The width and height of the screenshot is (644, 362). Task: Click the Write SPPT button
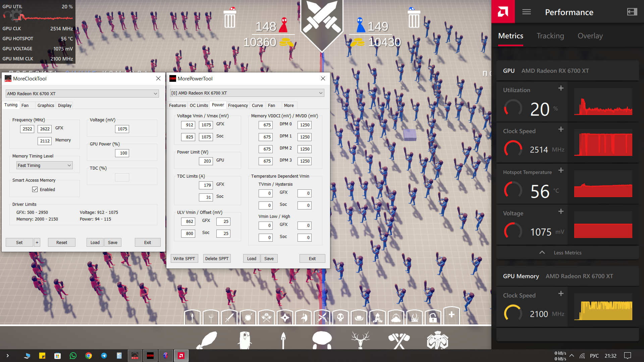tap(184, 258)
